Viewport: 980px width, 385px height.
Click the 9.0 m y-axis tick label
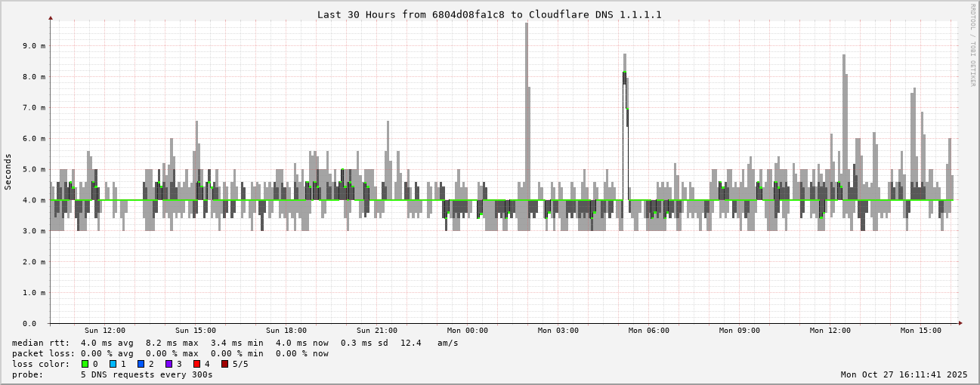(x=34, y=46)
